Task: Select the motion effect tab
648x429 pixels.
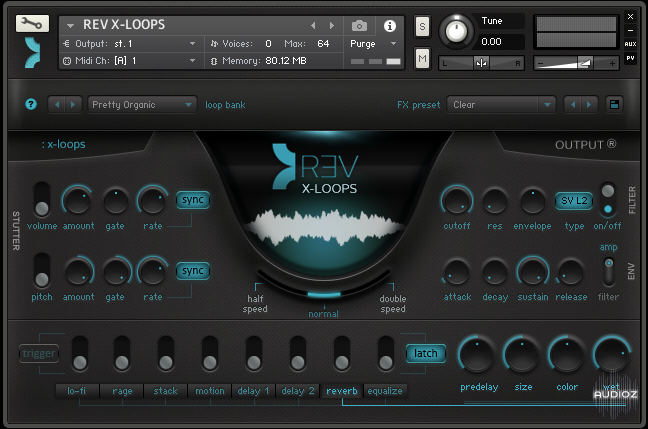Action: (210, 391)
